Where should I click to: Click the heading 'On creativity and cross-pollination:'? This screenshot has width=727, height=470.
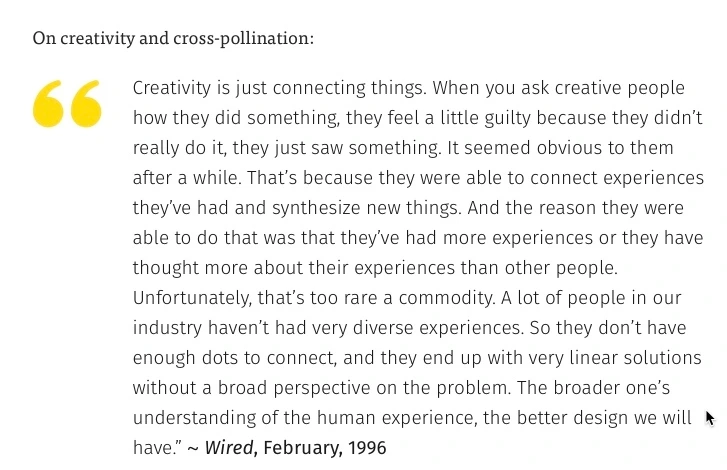[x=173, y=38]
